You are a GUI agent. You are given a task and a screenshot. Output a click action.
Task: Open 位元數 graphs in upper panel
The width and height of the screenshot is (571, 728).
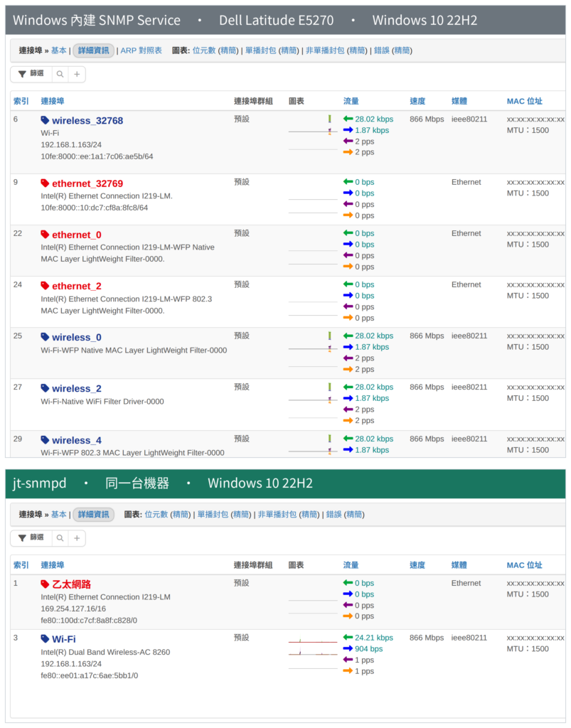coord(204,50)
